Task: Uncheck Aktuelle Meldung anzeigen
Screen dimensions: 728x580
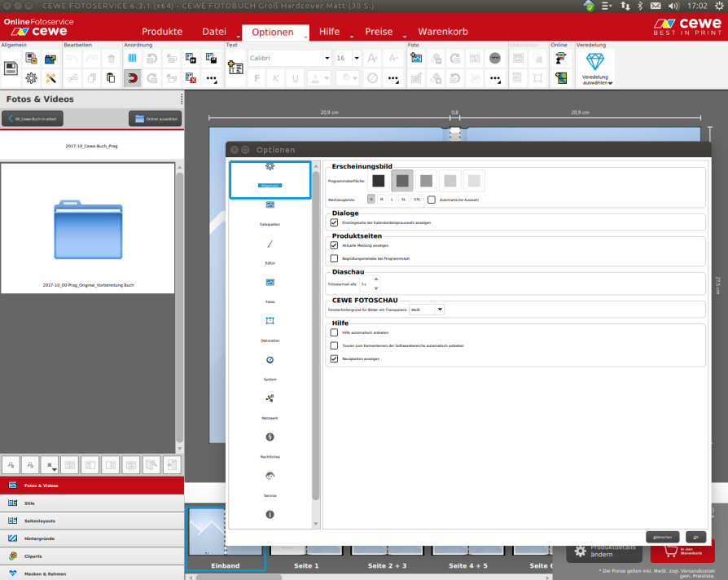Action: [335, 245]
